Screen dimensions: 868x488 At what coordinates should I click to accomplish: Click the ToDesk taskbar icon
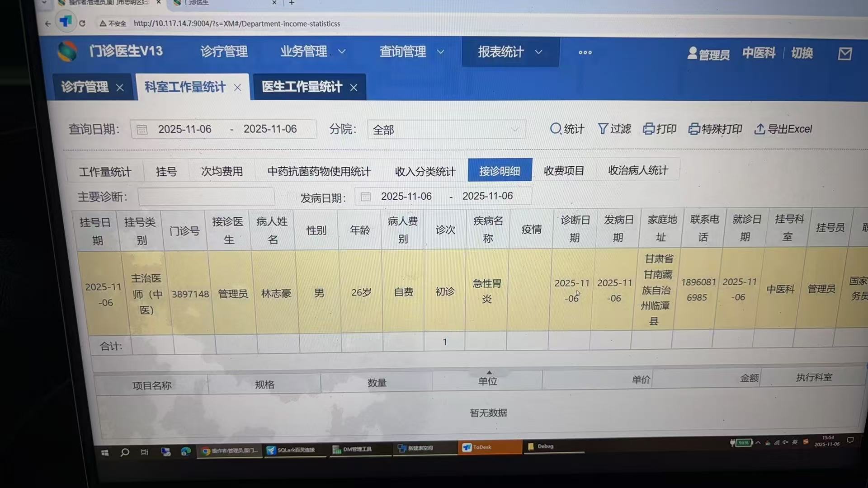tap(467, 447)
